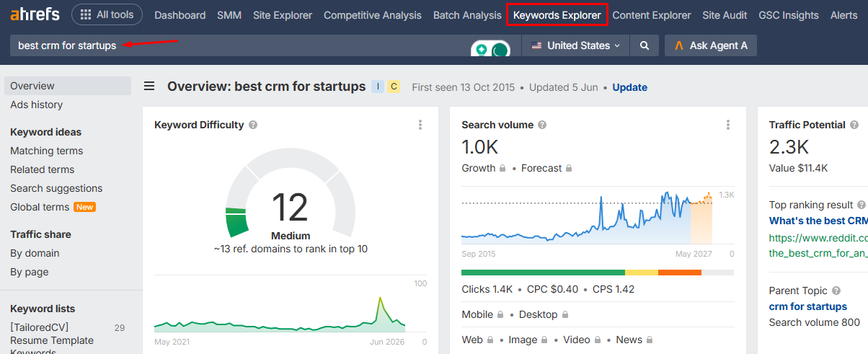The image size is (868, 354).
Task: Click Parent Topic help icon
Action: pyautogui.click(x=836, y=291)
